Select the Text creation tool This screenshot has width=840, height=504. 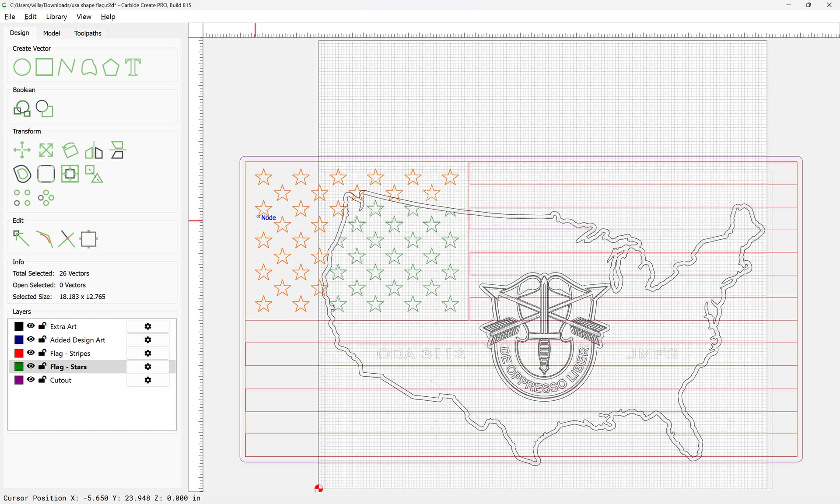pyautogui.click(x=133, y=67)
